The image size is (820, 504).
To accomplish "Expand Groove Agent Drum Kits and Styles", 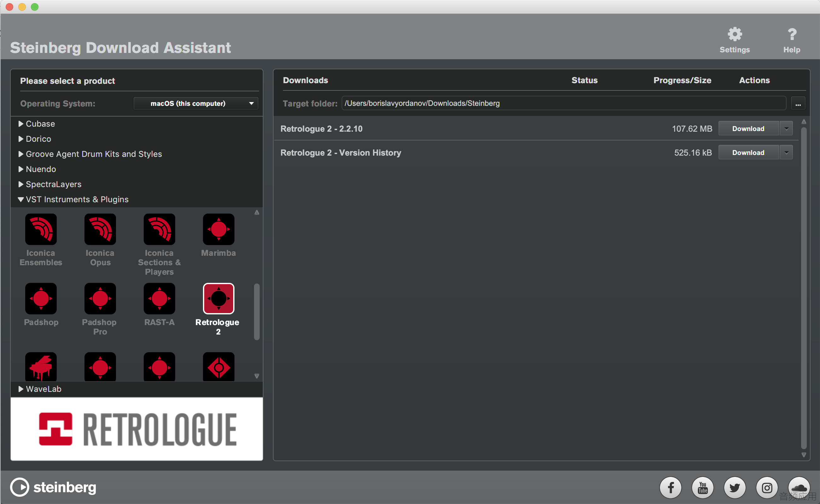I will [21, 154].
